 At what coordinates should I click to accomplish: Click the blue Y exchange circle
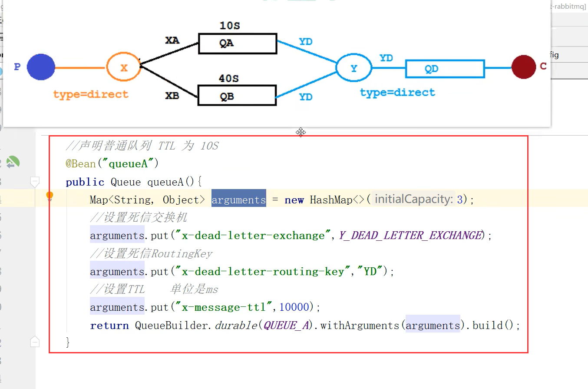354,68
